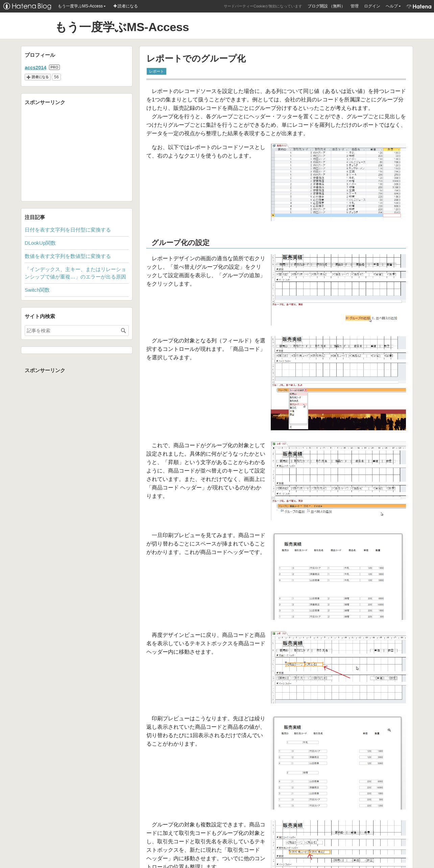
Task: Open the article title レポートでのグループ化
Action: pos(196,58)
